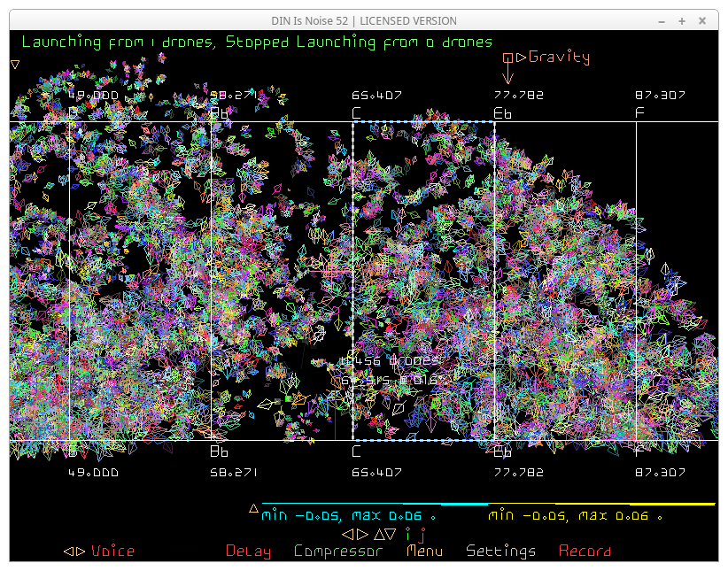
Task: Click the Gravity label
Action: [x=559, y=58]
